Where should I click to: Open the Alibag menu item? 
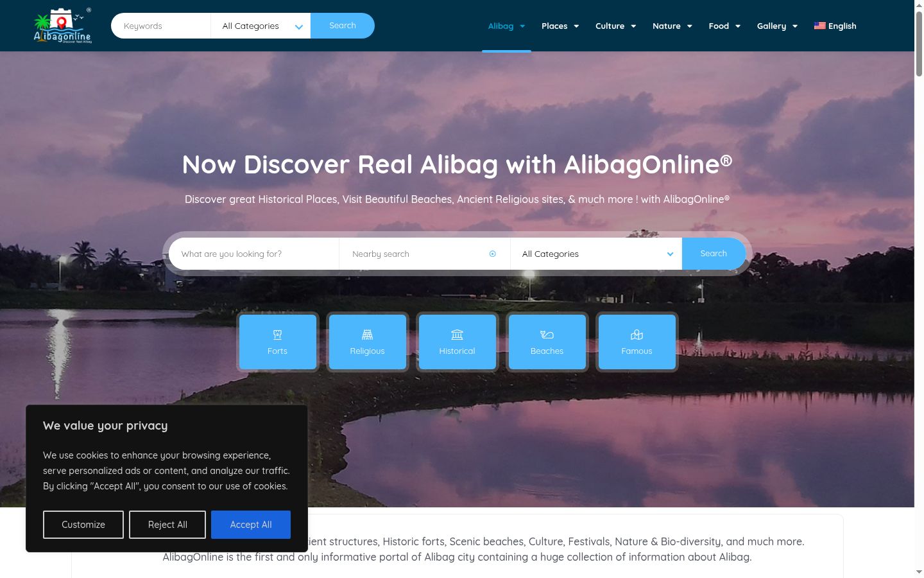pos(501,26)
